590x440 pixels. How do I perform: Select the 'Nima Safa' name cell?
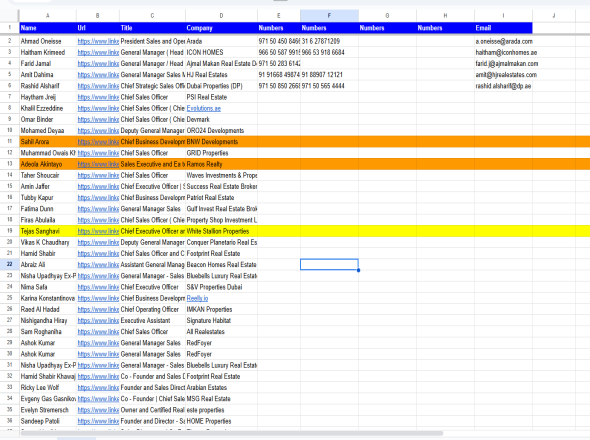click(48, 287)
